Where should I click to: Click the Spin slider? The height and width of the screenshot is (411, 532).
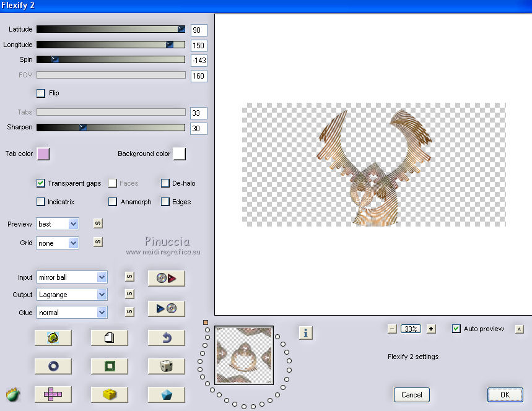[111, 59]
